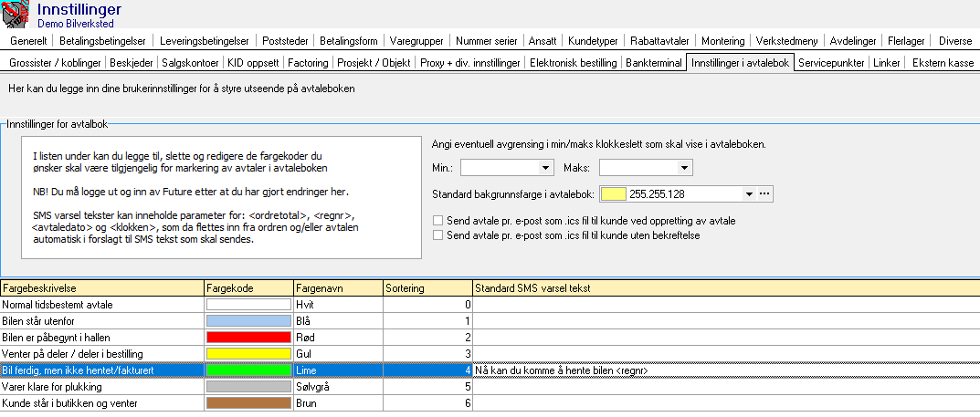Open the standard background color dropdown
980x417 pixels.
(x=749, y=193)
